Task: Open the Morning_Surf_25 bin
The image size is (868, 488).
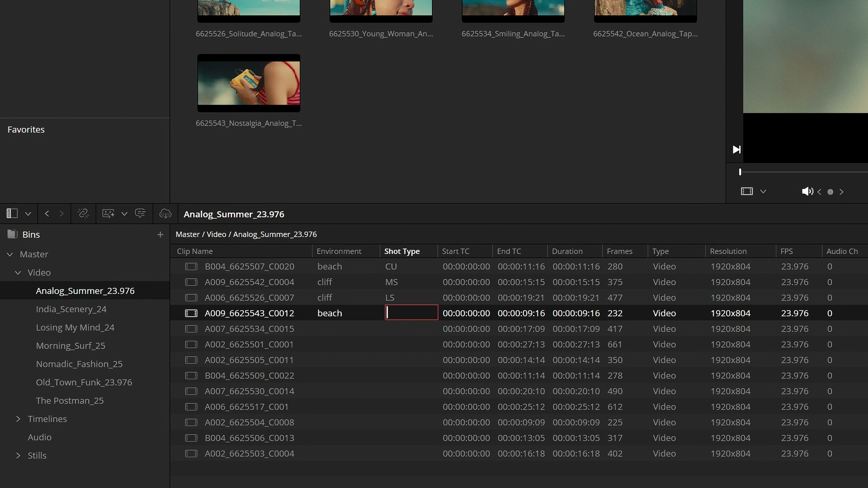Action: [x=70, y=346]
